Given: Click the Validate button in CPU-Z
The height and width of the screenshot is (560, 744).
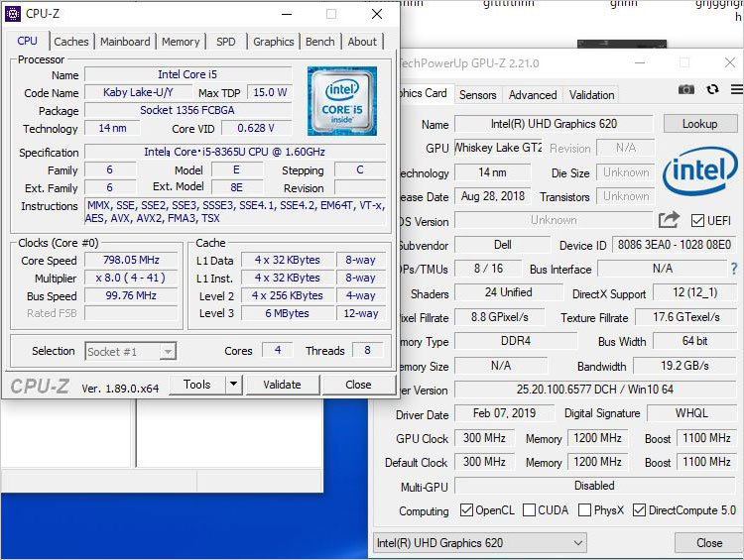Looking at the screenshot, I should coord(283,385).
